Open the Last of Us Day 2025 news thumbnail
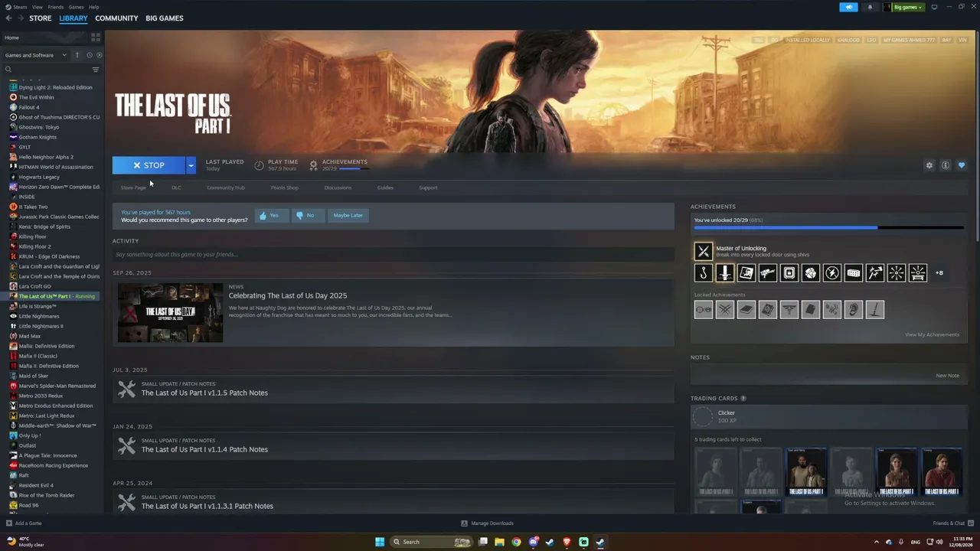The height and width of the screenshot is (551, 980). [170, 313]
